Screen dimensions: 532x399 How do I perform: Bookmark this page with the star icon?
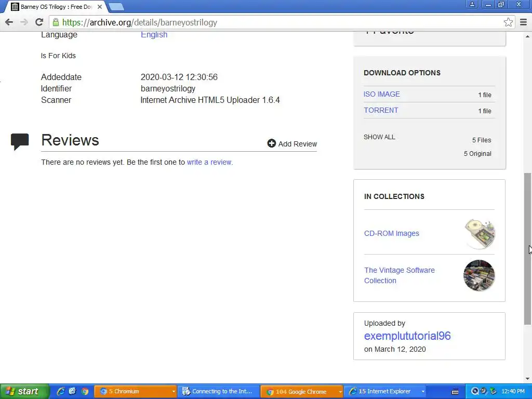(508, 22)
